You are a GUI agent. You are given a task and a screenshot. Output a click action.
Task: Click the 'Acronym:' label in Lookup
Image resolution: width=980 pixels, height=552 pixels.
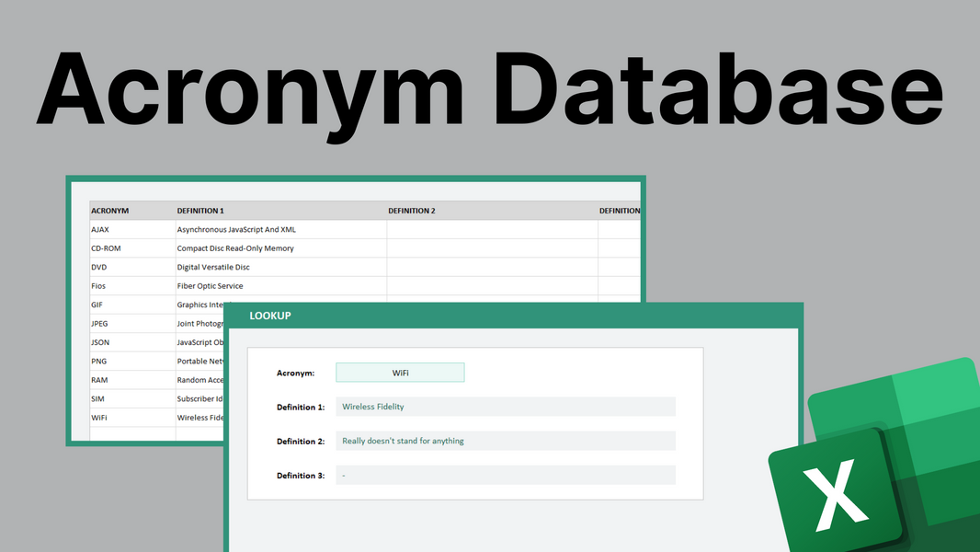pos(296,374)
